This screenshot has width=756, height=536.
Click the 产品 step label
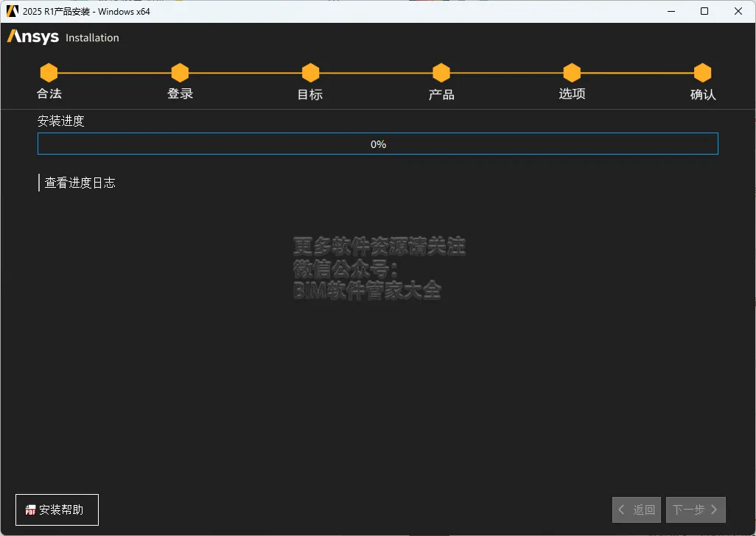coord(441,94)
